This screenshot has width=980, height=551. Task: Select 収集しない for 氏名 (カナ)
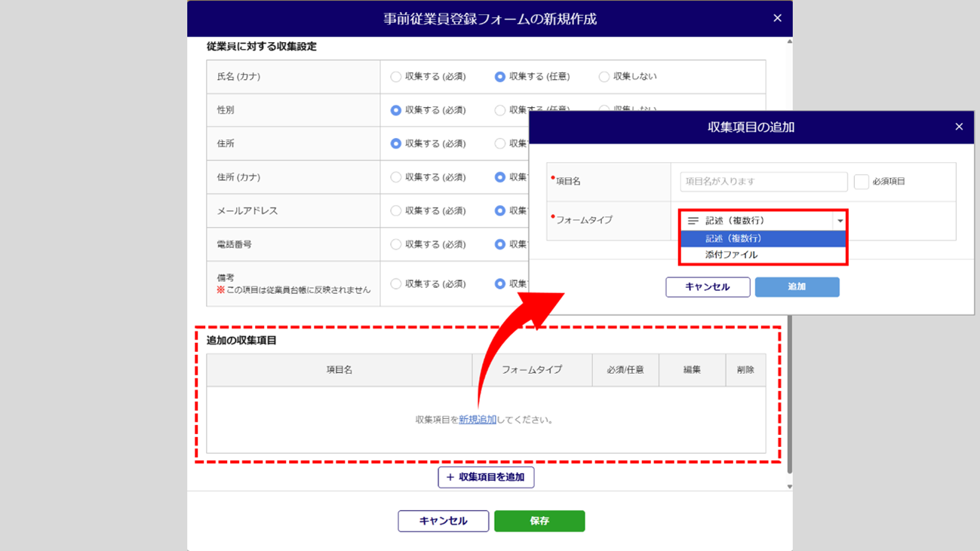click(x=604, y=77)
